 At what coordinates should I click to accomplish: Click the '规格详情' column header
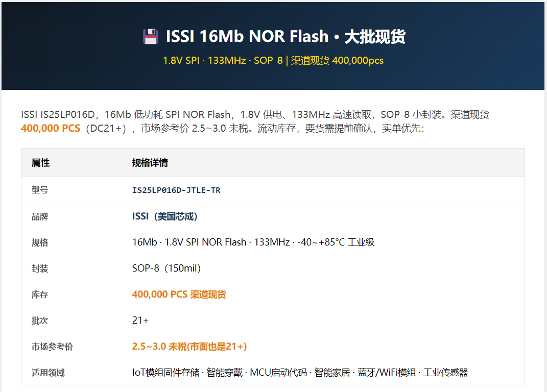[x=150, y=163]
